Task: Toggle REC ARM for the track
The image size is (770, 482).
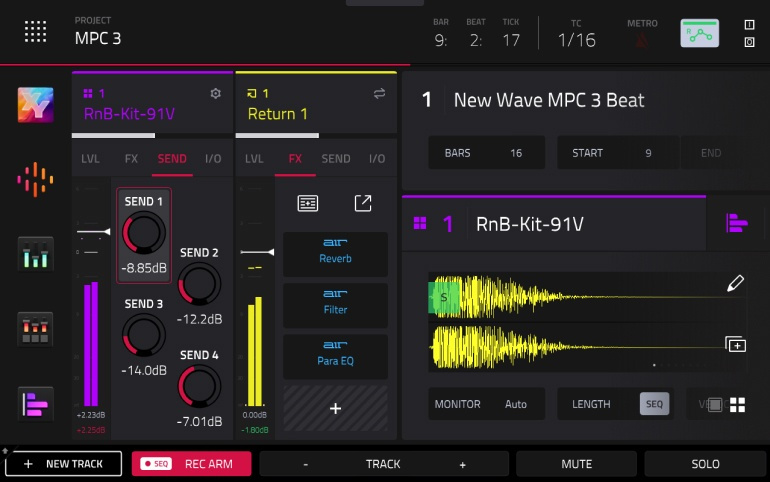Action: [192, 464]
